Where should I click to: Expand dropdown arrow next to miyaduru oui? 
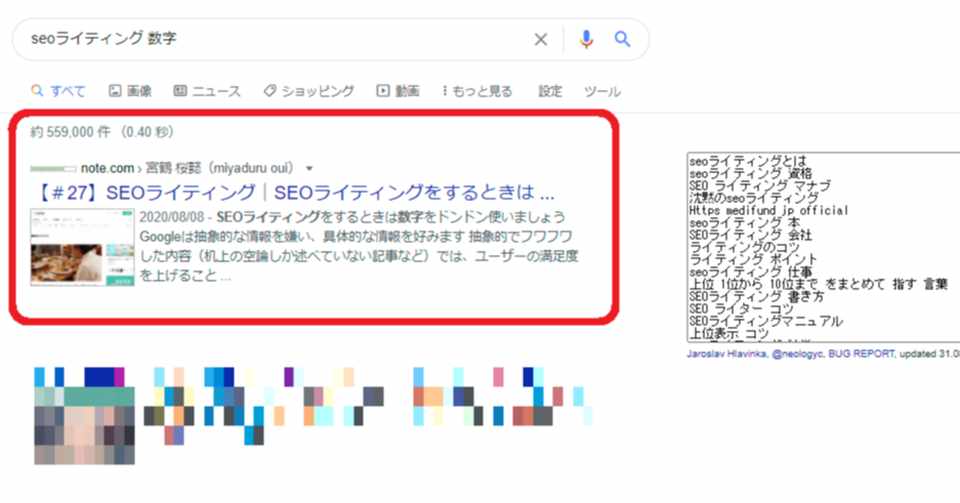pyautogui.click(x=309, y=168)
